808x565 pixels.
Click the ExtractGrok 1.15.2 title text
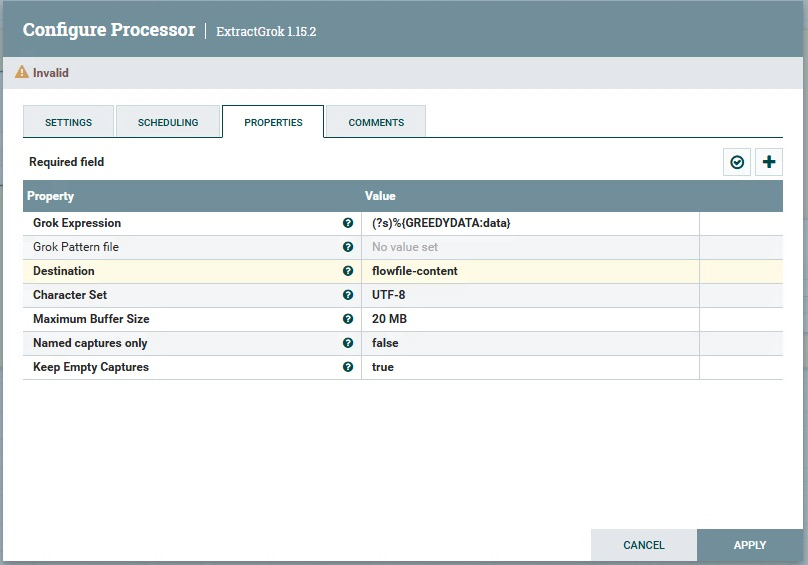[266, 31]
